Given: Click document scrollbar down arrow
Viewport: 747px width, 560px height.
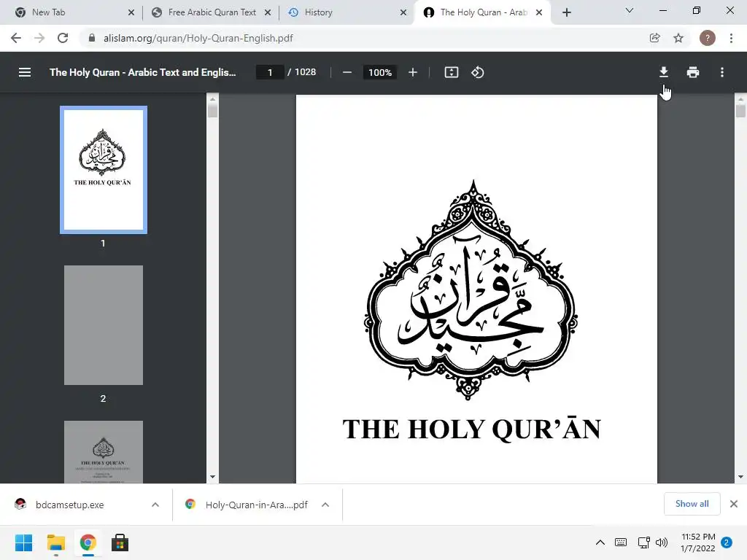Looking at the screenshot, I should 740,477.
